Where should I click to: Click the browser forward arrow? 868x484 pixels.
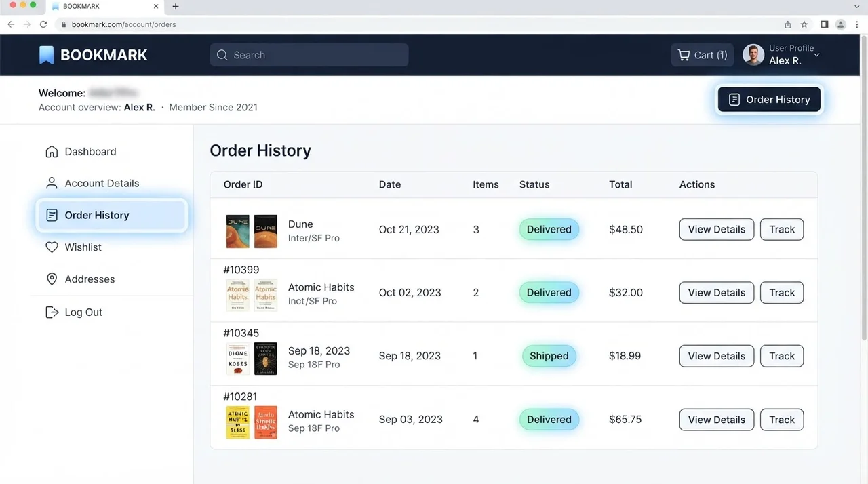pos(27,24)
